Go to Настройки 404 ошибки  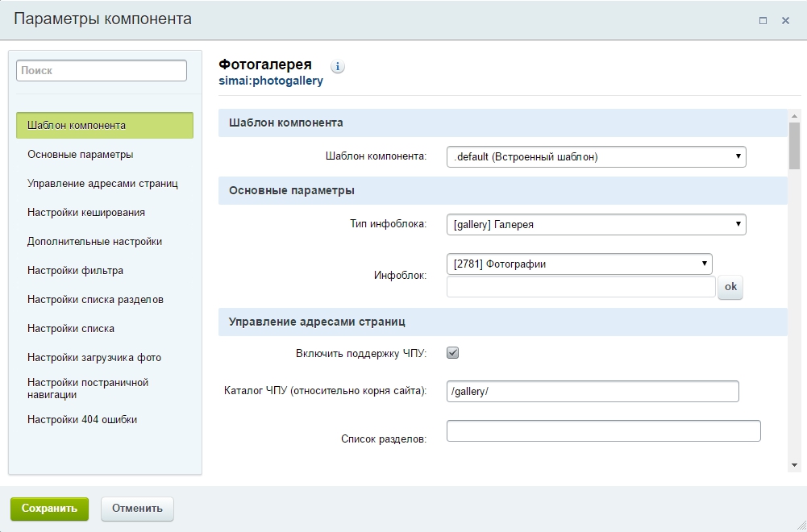tap(82, 420)
